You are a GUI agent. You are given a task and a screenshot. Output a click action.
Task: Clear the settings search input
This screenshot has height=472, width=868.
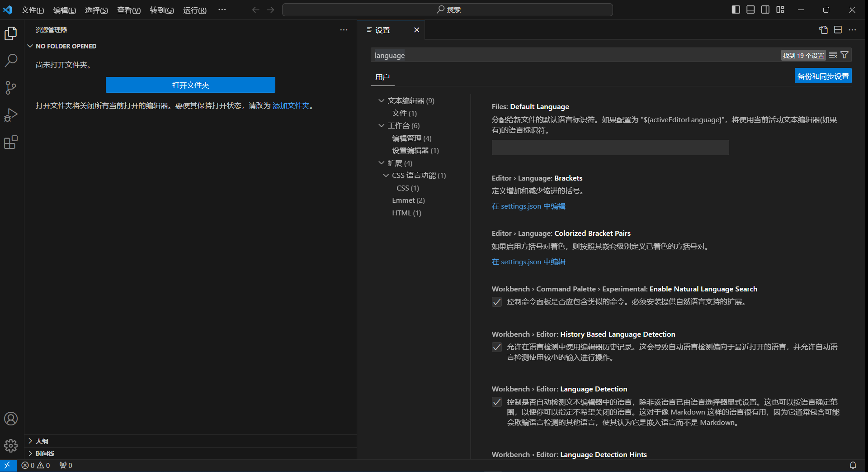coord(833,55)
